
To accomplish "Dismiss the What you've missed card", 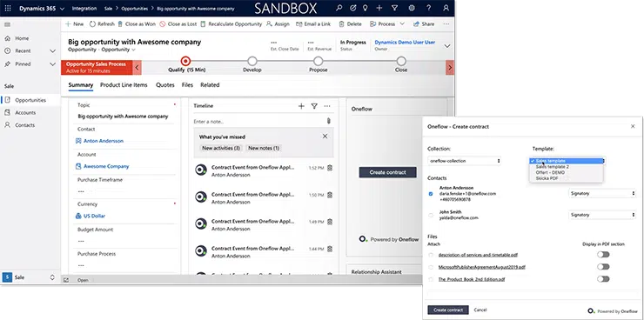I will (x=325, y=137).
